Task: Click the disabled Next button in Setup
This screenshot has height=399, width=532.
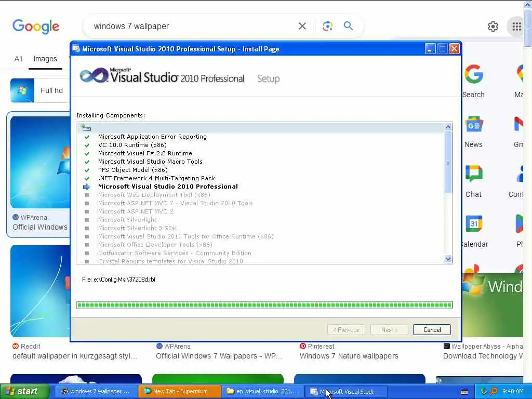Action: coord(389,329)
